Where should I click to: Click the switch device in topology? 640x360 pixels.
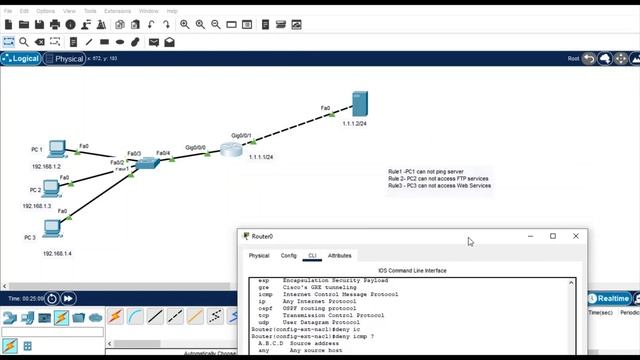point(148,164)
